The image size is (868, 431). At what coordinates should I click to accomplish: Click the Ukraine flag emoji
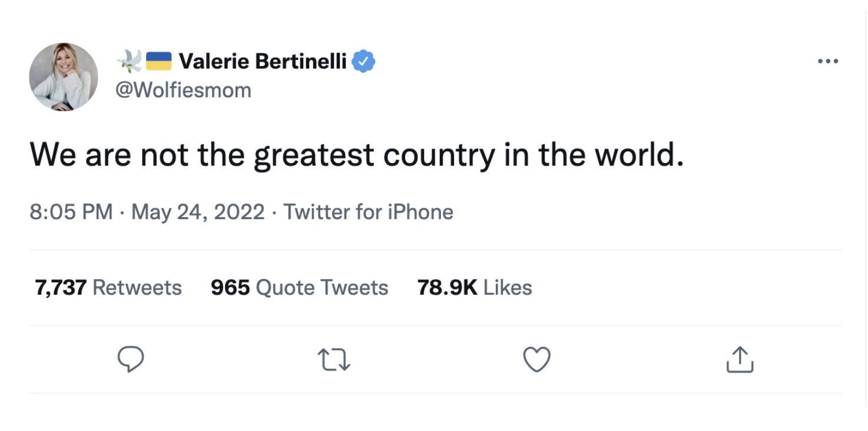point(158,61)
